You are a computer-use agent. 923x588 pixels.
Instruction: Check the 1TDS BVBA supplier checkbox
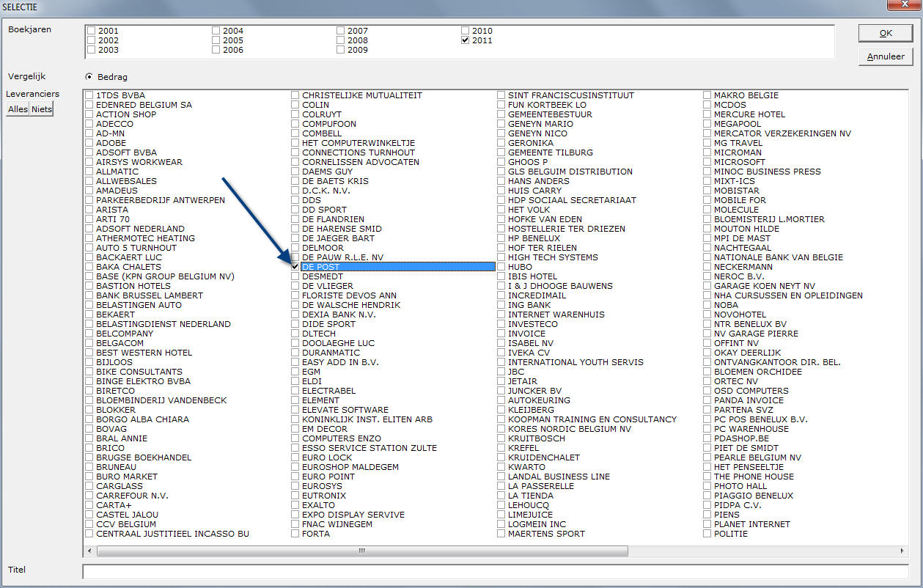click(89, 95)
